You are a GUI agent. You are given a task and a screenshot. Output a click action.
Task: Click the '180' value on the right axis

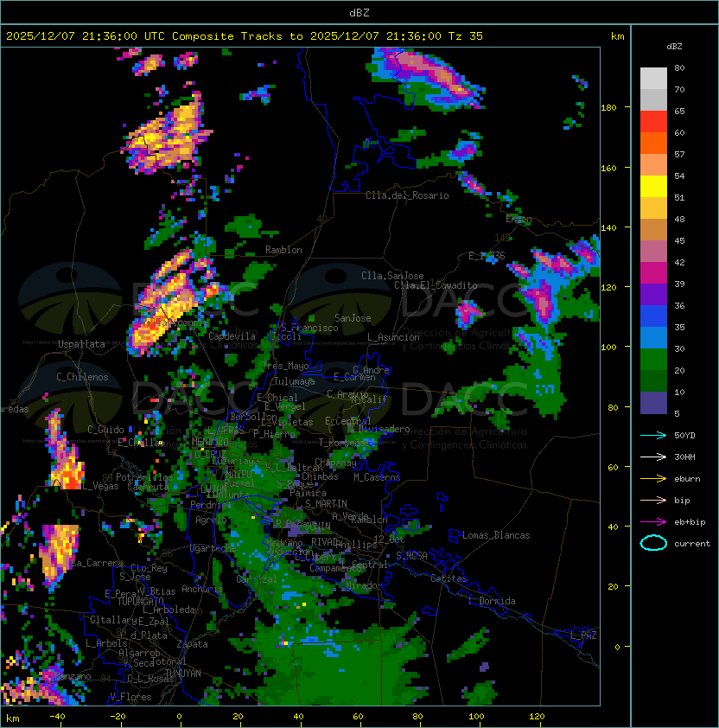[x=608, y=108]
